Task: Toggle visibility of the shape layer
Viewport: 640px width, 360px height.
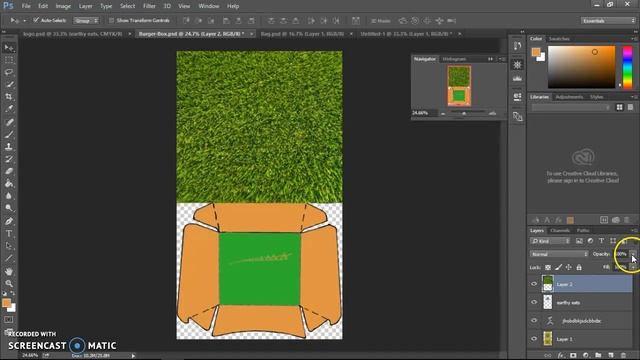Action: click(534, 320)
